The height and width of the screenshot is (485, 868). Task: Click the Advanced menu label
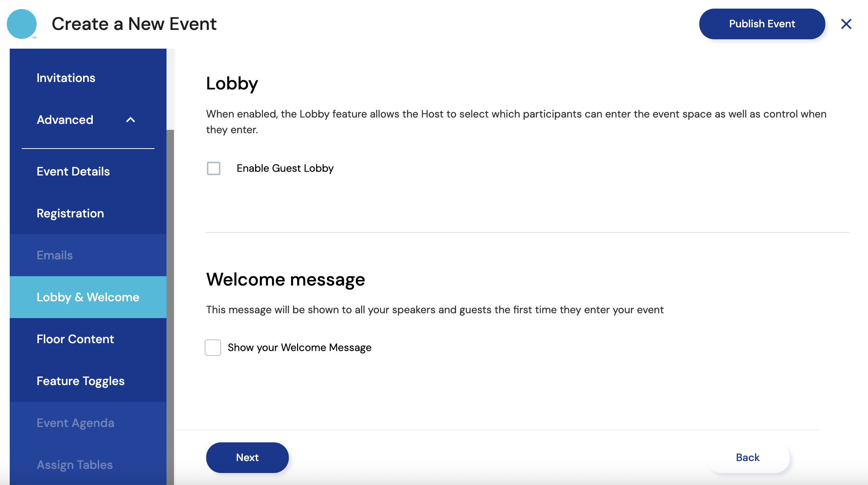[65, 120]
